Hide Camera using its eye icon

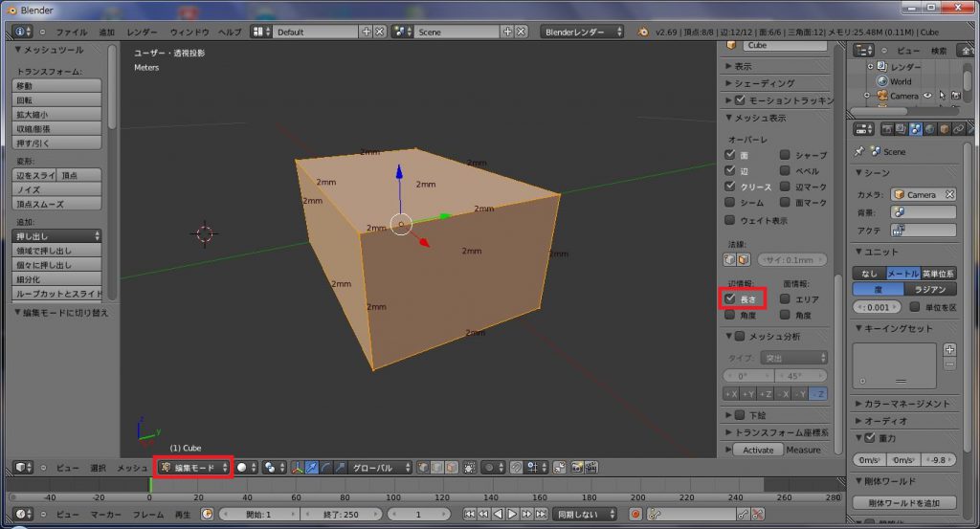point(927,96)
